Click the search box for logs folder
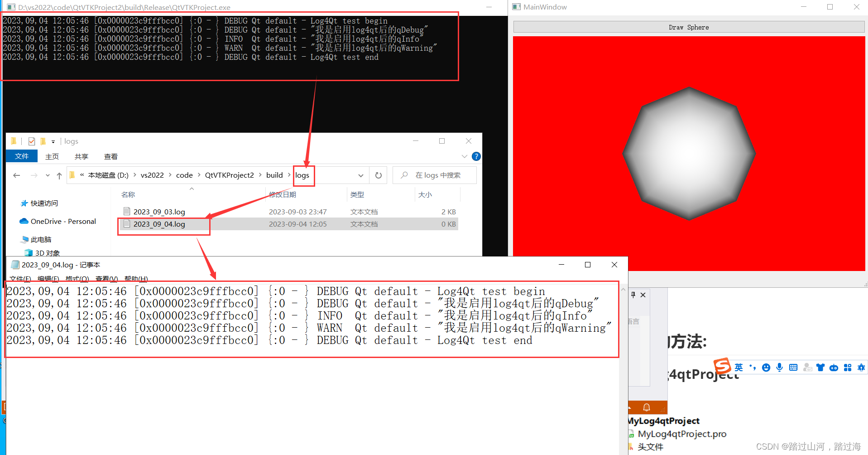Viewport: 868px width, 455px height. click(435, 175)
